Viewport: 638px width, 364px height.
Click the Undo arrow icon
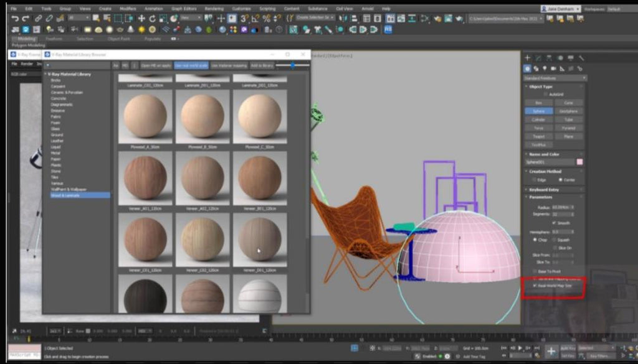pyautogui.click(x=15, y=18)
